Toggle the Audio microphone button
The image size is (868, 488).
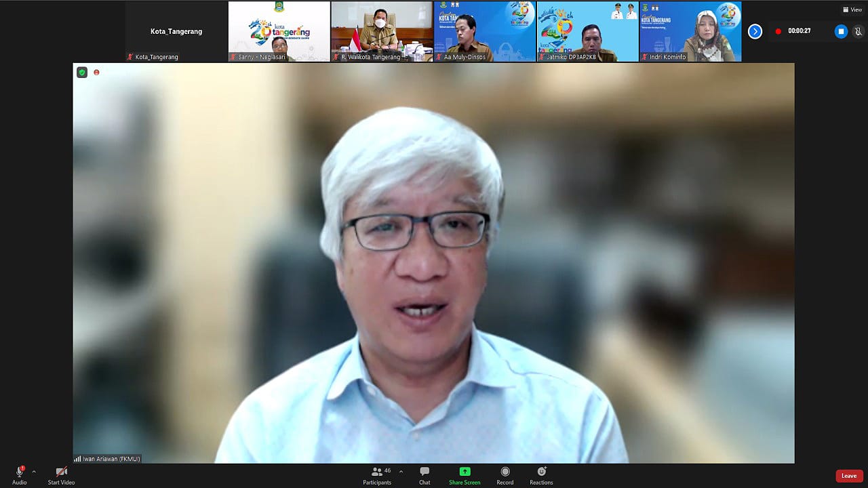click(19, 472)
